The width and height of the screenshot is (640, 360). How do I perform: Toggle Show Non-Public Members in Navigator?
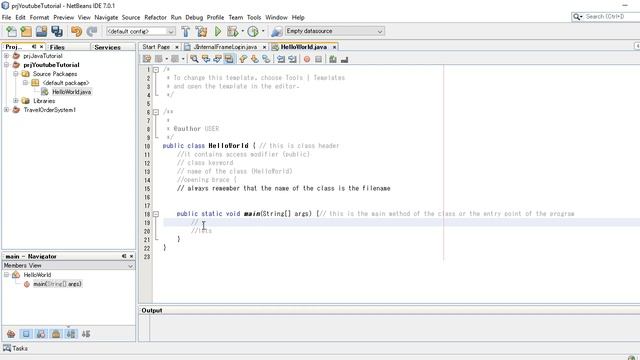coord(56,334)
